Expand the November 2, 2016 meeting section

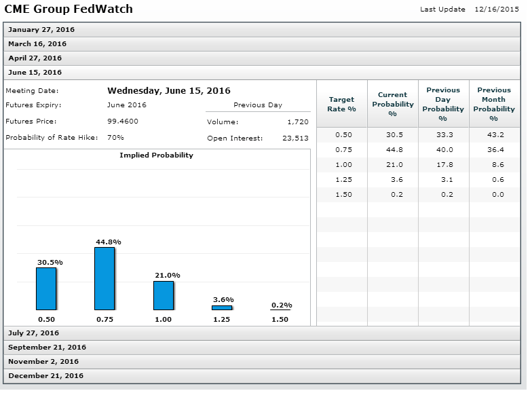[43, 362]
